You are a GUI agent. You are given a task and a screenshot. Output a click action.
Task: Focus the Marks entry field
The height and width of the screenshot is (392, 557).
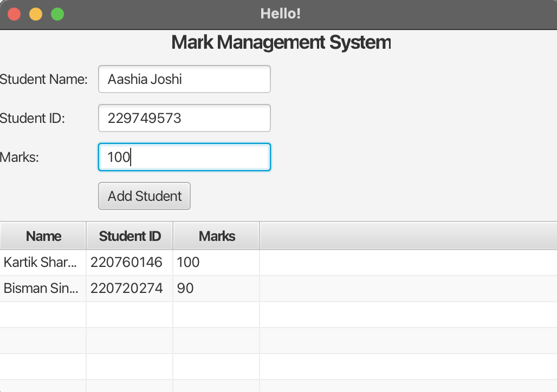pos(184,157)
